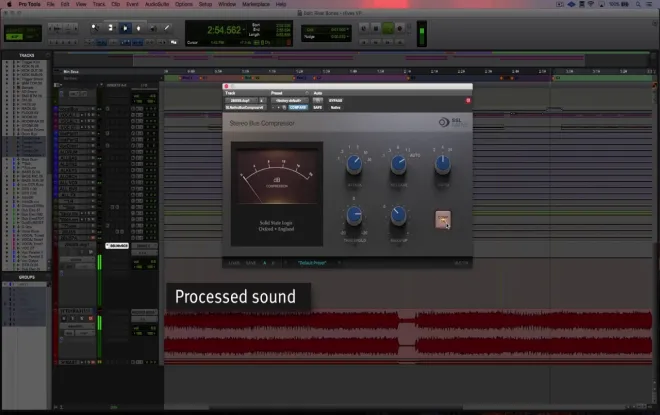660x415 pixels.
Task: Open the Edit menu
Action: click(65, 4)
